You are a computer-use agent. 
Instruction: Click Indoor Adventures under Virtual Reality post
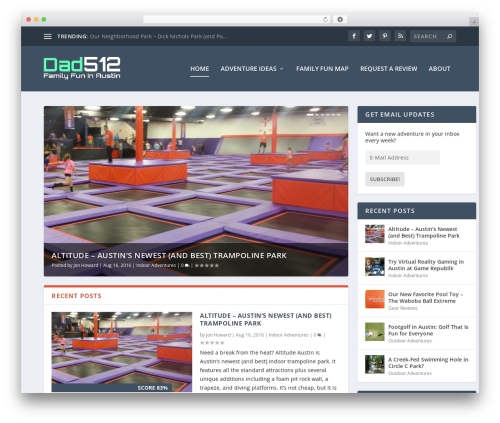click(x=408, y=275)
